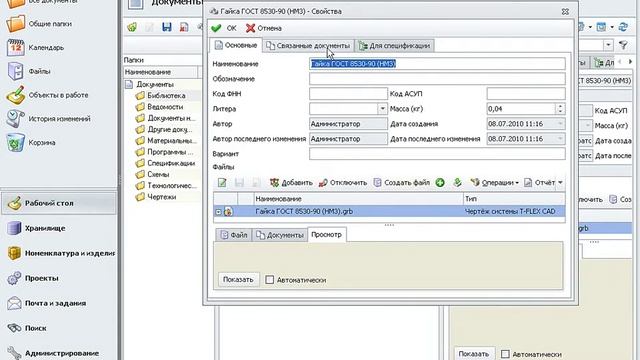Open Файлы in the sidebar
The width and height of the screenshot is (640, 360).
pos(29,71)
